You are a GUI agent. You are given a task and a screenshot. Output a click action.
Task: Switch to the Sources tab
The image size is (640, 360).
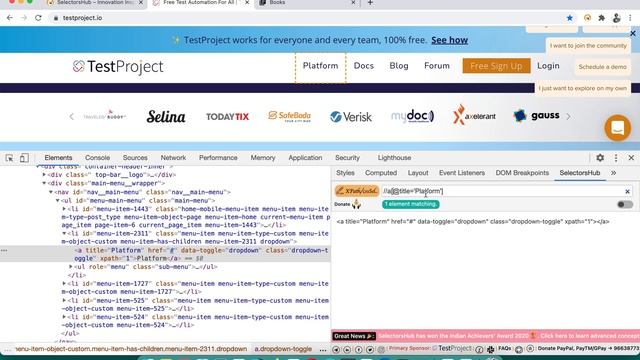point(135,158)
